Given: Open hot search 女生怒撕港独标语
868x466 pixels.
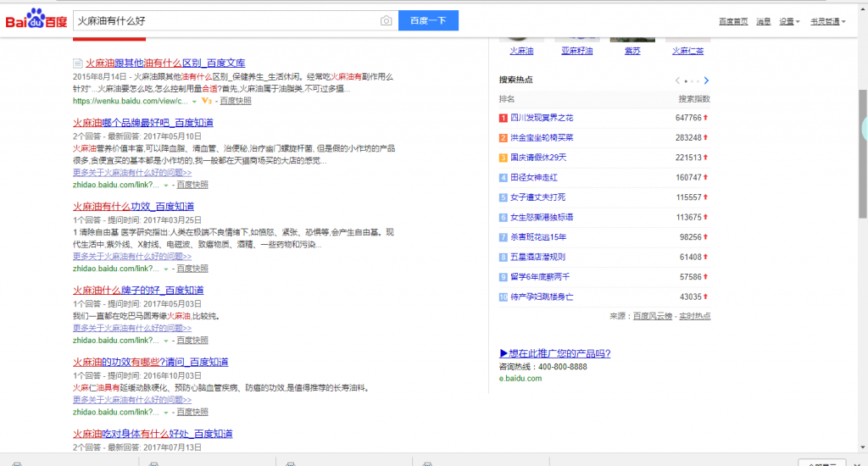Looking at the screenshot, I should (x=542, y=218).
